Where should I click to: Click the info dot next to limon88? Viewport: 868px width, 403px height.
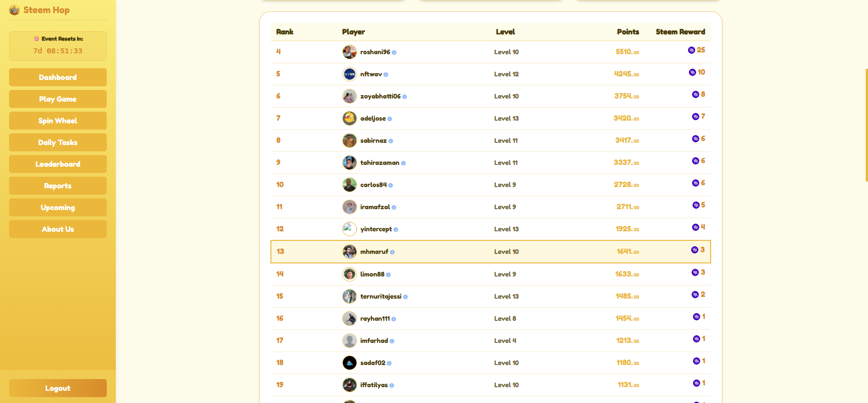coord(389,275)
